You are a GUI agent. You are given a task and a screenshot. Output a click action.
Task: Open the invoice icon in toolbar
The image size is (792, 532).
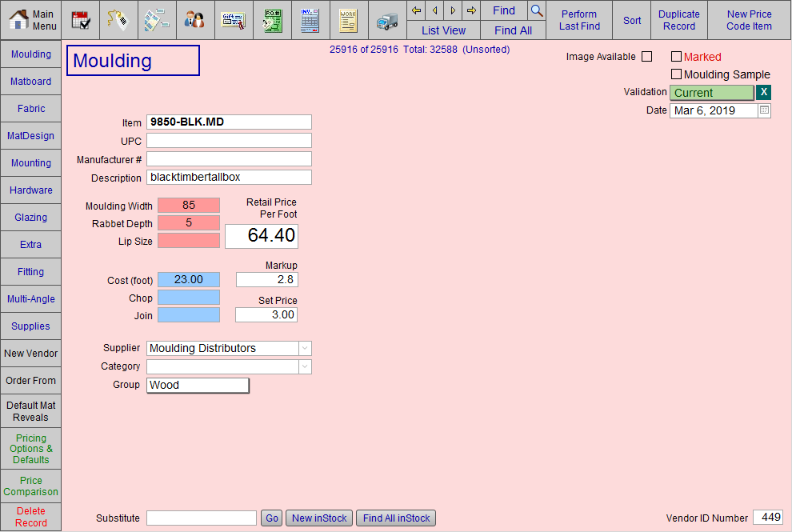[x=310, y=20]
